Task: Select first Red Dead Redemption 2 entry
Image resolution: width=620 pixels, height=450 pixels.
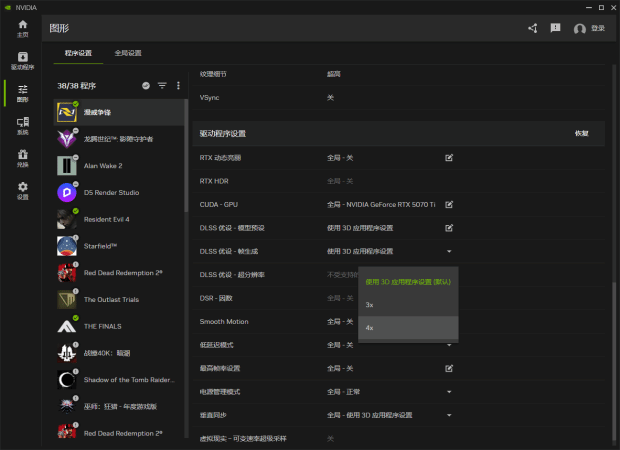Action: 119,273
